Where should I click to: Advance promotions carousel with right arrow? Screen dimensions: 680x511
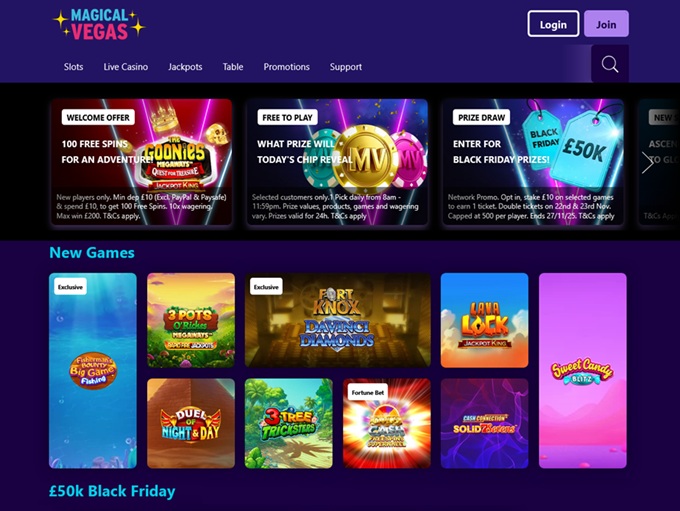tap(647, 163)
